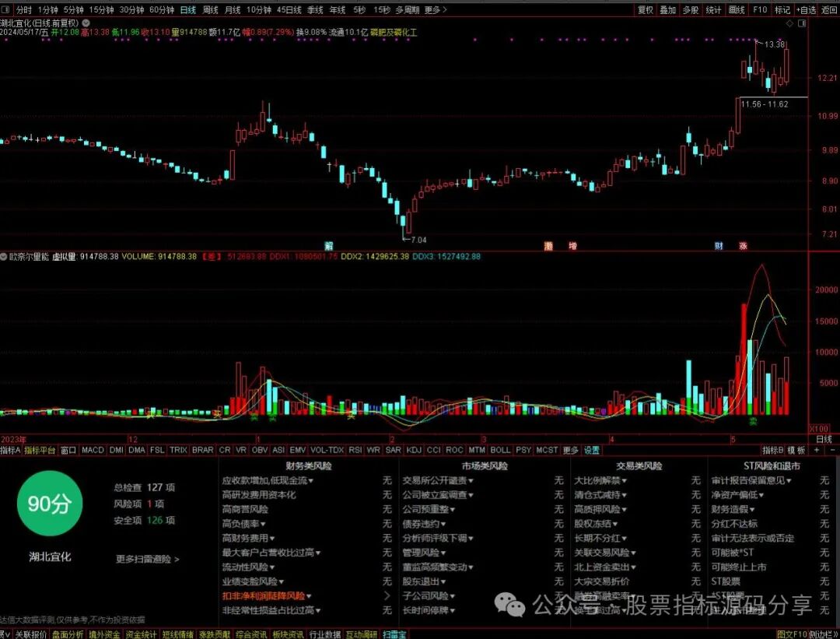
Task: Click the 设置 indicator settings
Action: [x=592, y=451]
